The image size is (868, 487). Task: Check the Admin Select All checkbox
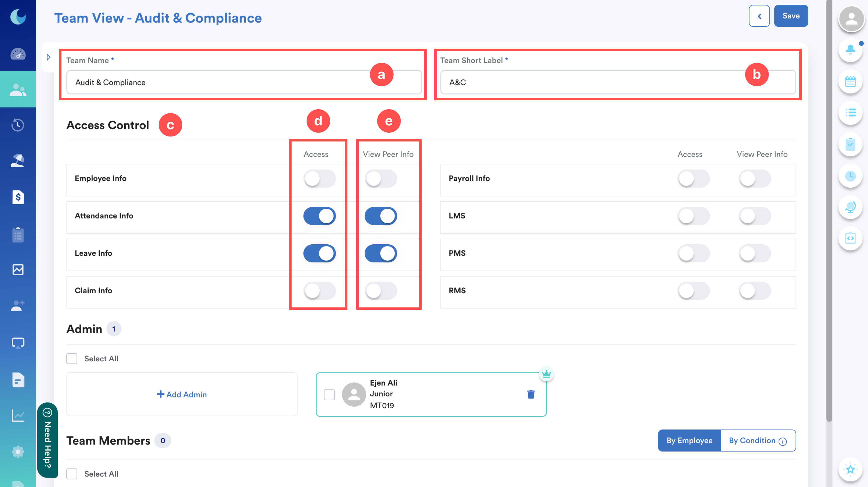coord(72,359)
